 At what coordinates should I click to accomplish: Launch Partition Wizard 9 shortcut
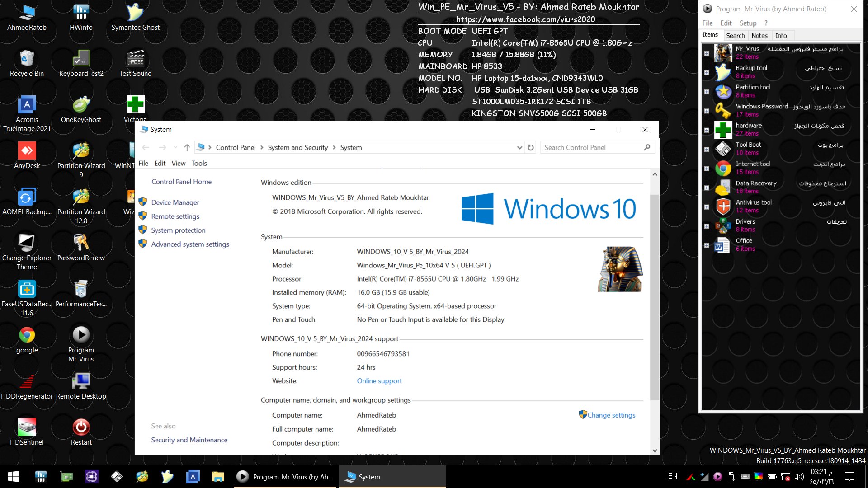[81, 160]
